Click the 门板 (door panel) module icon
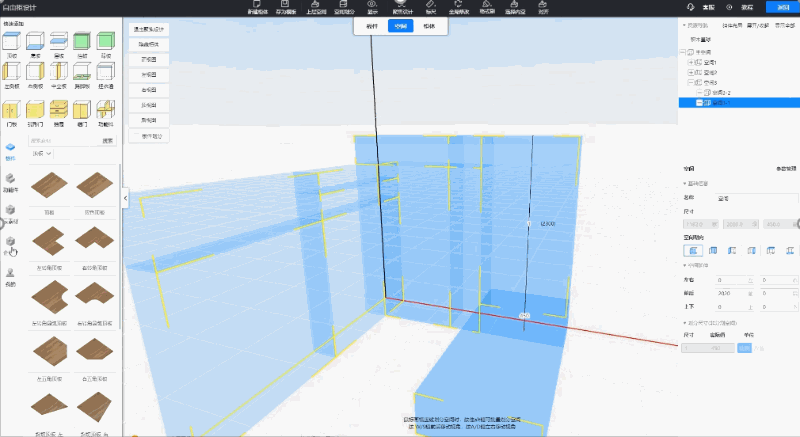This screenshot has width=800, height=437. [11, 103]
